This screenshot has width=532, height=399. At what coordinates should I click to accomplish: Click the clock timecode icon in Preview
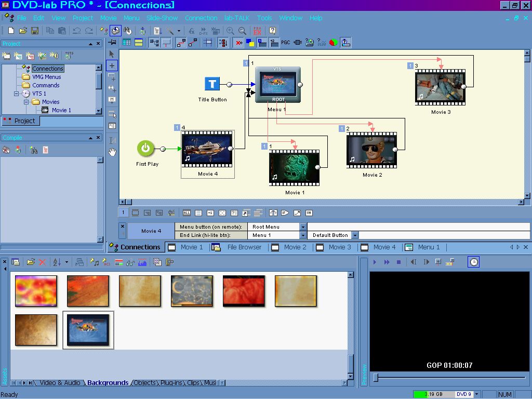pos(474,262)
